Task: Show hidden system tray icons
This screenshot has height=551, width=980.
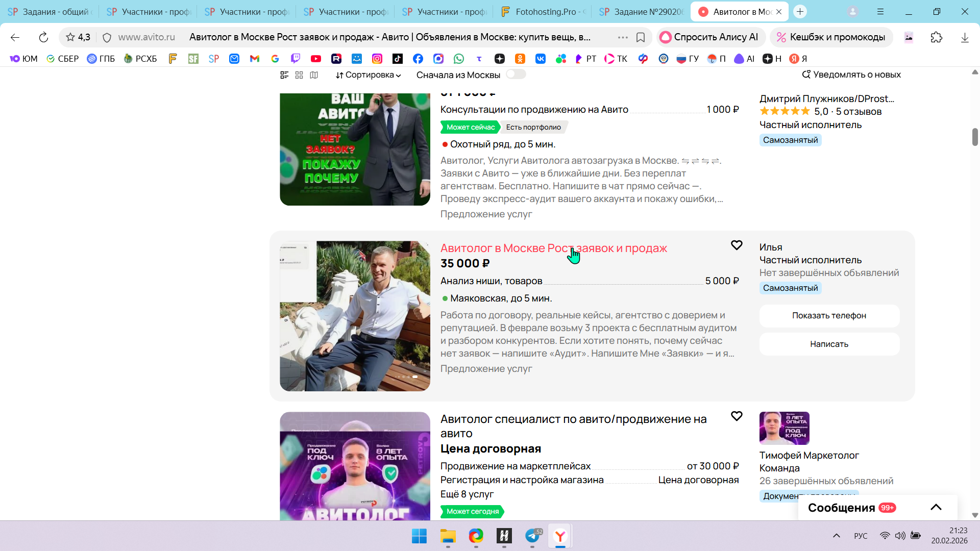Action: (x=836, y=536)
